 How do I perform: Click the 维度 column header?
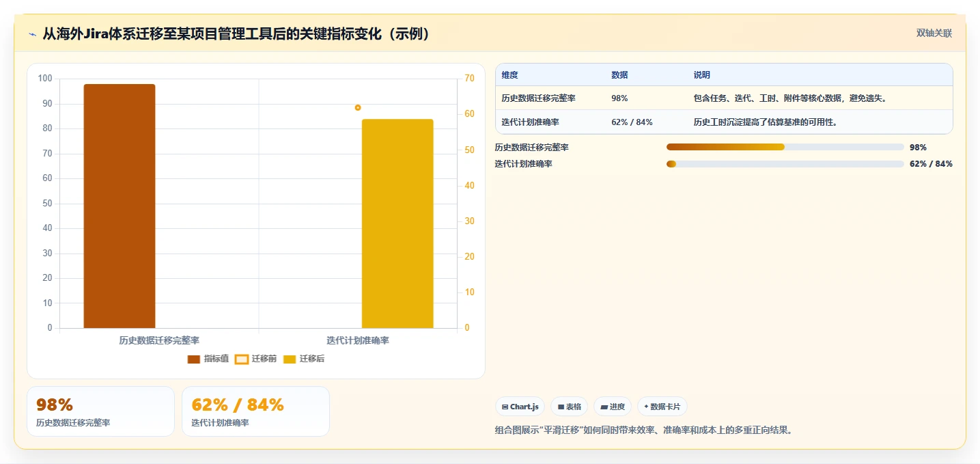coord(509,75)
